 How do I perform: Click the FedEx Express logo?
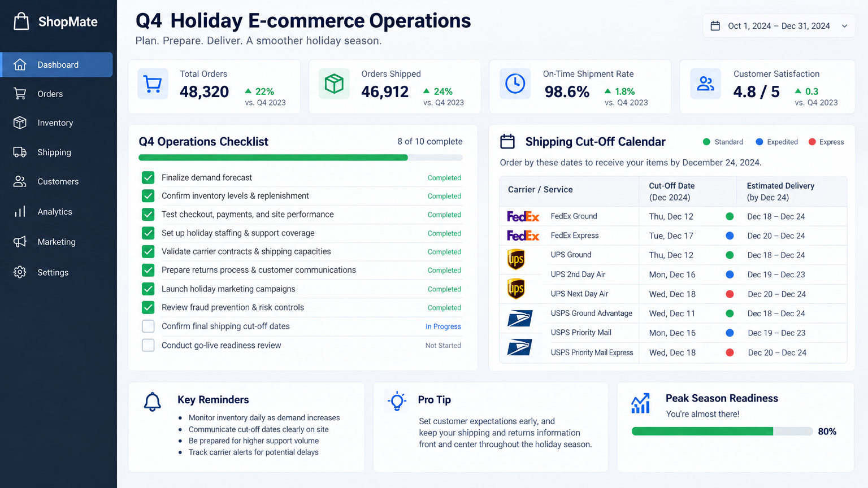pos(523,236)
